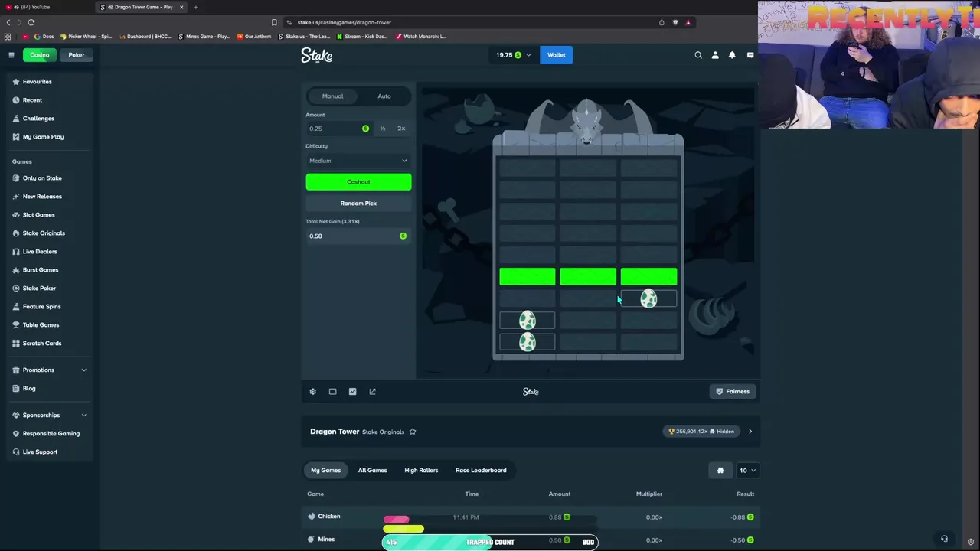The height and width of the screenshot is (551, 980).
Task: Switch to All Games tab
Action: click(373, 471)
